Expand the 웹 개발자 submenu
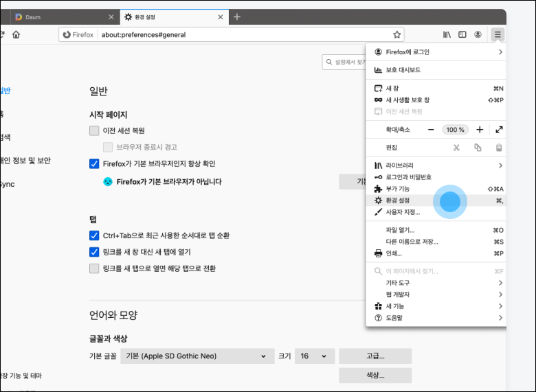This screenshot has width=536, height=392. pyautogui.click(x=436, y=295)
